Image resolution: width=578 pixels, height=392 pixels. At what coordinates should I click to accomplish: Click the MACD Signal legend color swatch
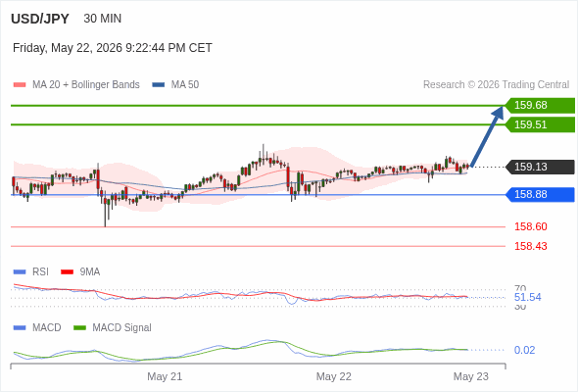pyautogui.click(x=79, y=328)
